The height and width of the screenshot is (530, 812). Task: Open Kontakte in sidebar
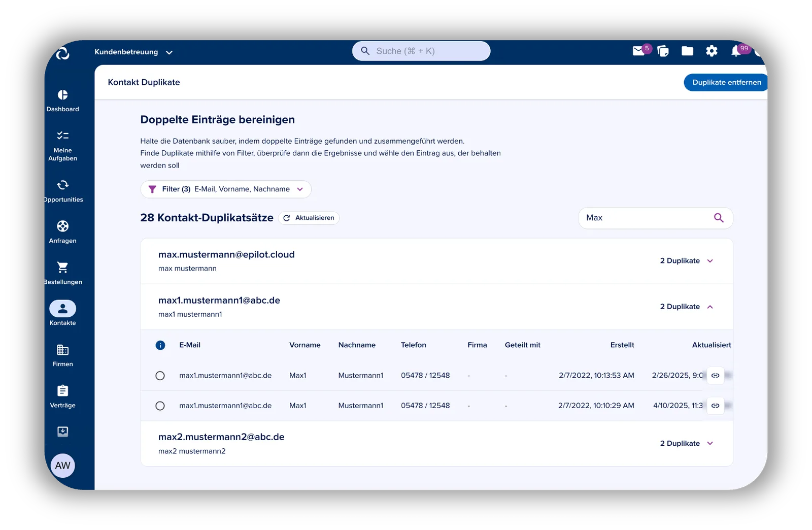63,313
